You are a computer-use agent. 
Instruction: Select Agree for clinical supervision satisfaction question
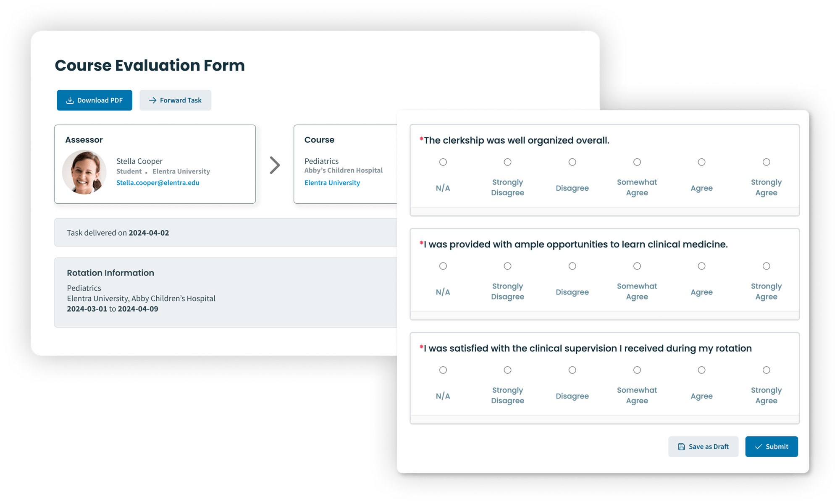[x=701, y=370]
